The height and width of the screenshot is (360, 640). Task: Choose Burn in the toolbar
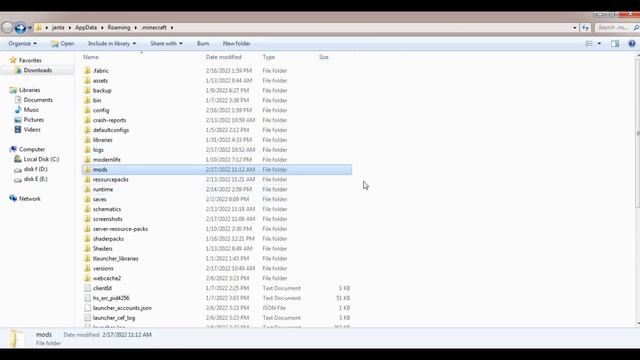pyautogui.click(x=203, y=43)
